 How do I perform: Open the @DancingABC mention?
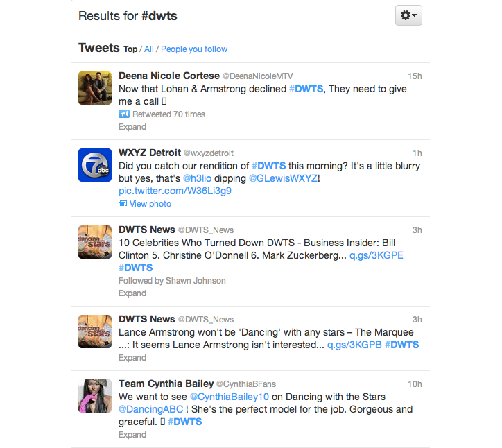click(150, 409)
